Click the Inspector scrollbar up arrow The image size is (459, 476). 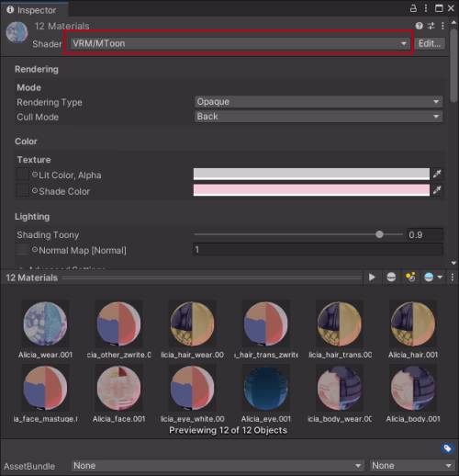pyautogui.click(x=453, y=22)
